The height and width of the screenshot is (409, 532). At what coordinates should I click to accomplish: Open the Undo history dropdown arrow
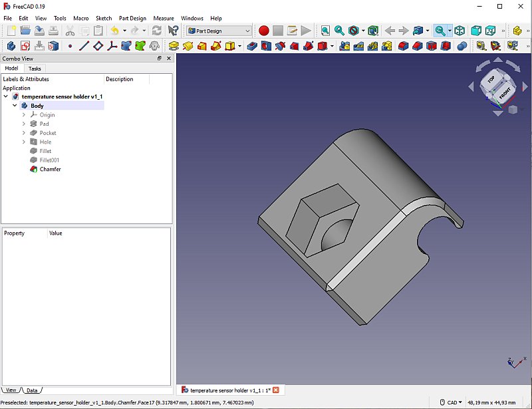[124, 31]
